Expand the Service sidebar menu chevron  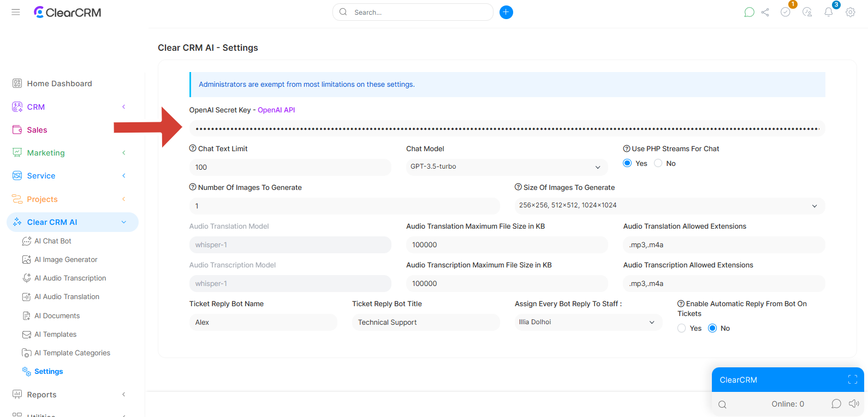click(x=124, y=176)
